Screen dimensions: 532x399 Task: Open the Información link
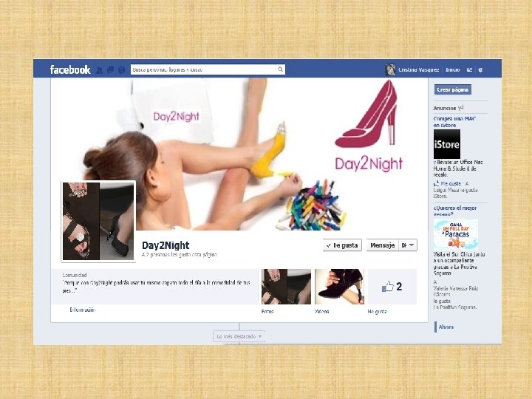pyautogui.click(x=83, y=310)
